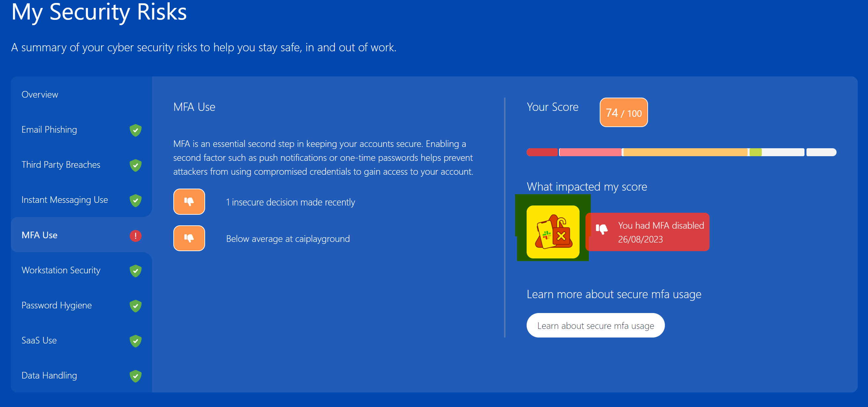Click the 'MFA Use' panel heading
Screen dimensions: 868x407
(x=194, y=107)
